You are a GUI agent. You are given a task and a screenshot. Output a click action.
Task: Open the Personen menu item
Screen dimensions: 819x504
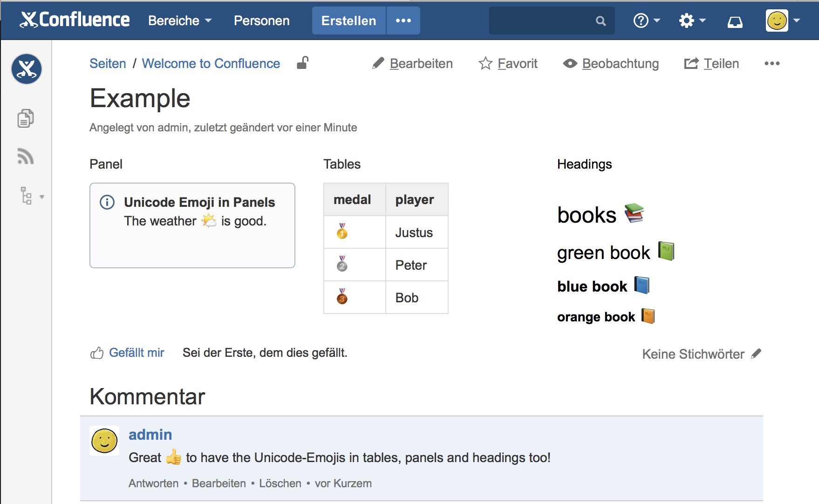tap(261, 20)
